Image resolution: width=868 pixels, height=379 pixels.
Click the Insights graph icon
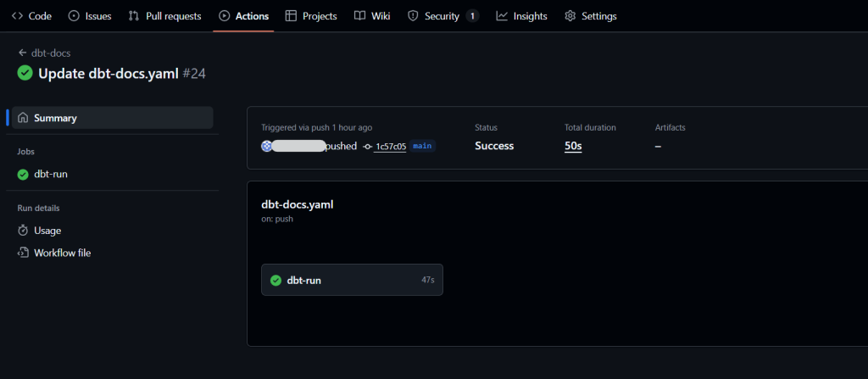click(502, 16)
